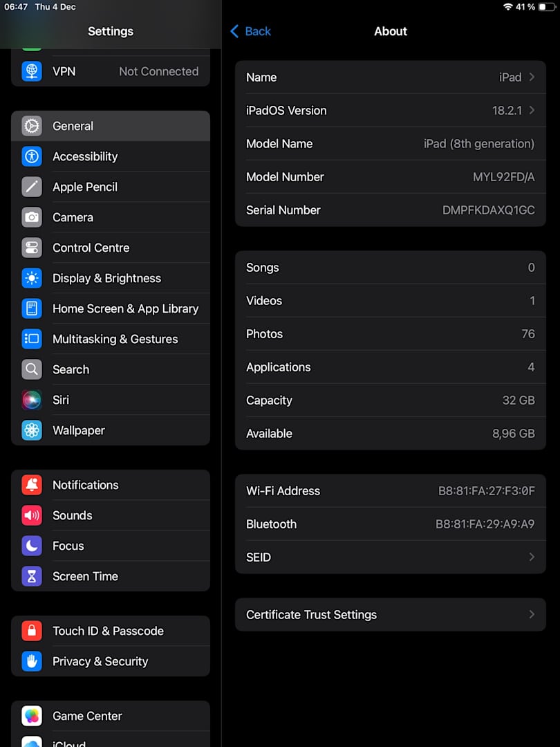Open Apple Pencil settings icon

click(x=32, y=187)
